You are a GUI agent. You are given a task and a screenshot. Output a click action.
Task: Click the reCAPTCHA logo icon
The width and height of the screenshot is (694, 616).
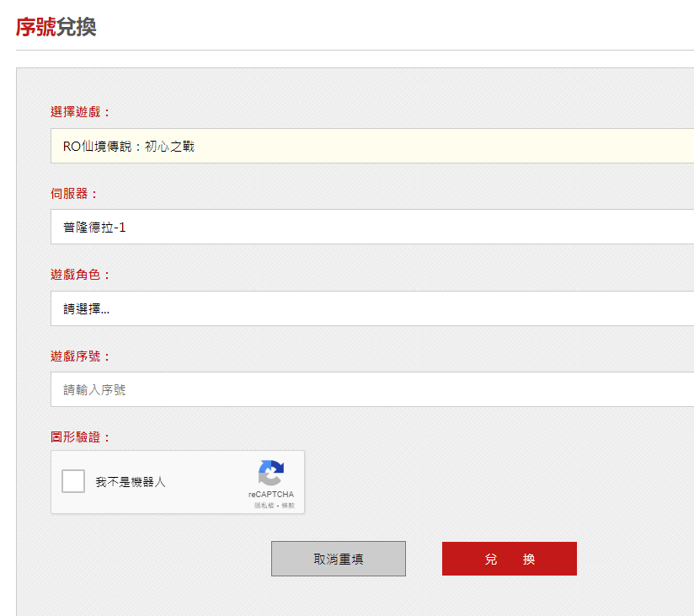(270, 473)
